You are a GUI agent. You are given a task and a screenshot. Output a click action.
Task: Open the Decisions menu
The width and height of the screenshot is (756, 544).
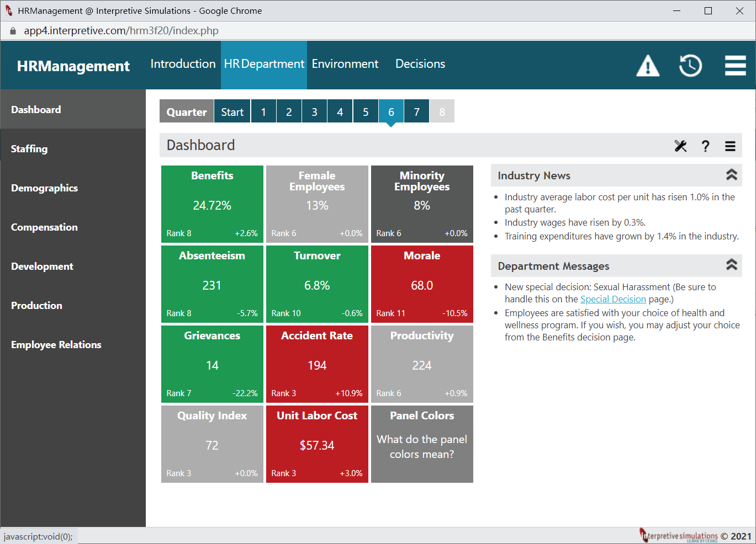tap(420, 64)
